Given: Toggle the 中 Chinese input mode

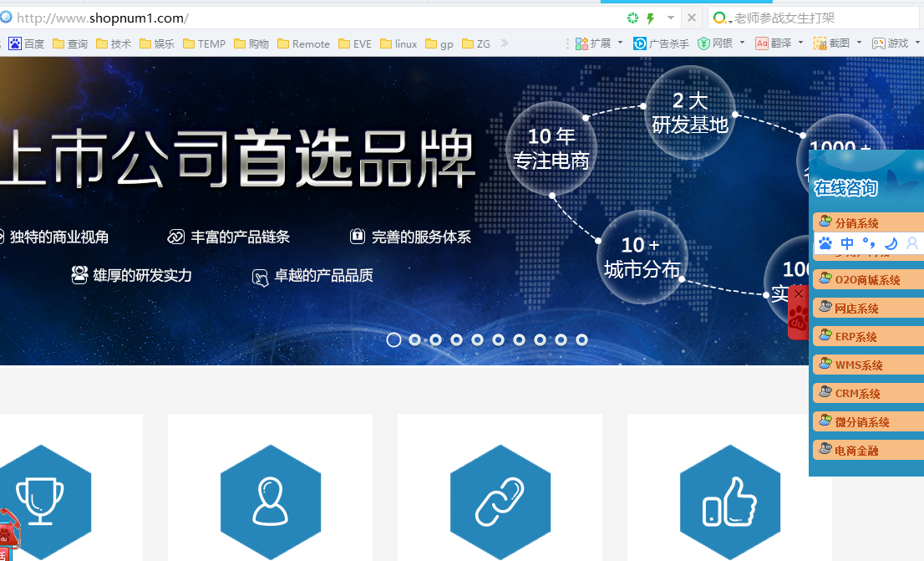Looking at the screenshot, I should click(x=847, y=243).
